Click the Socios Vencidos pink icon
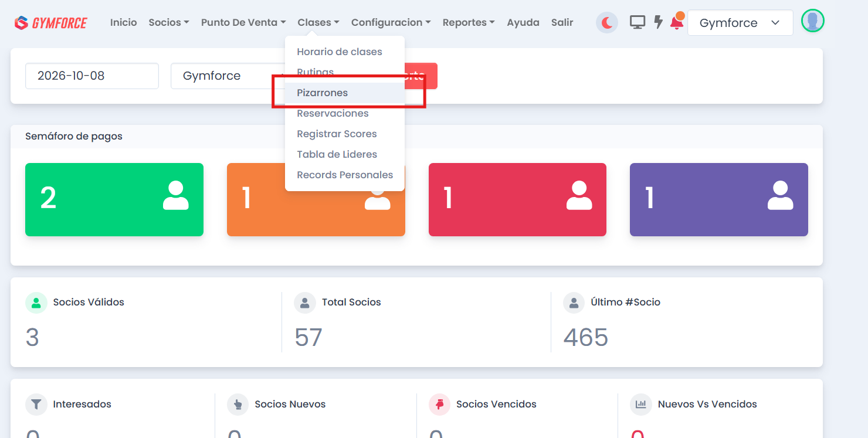 tap(439, 404)
